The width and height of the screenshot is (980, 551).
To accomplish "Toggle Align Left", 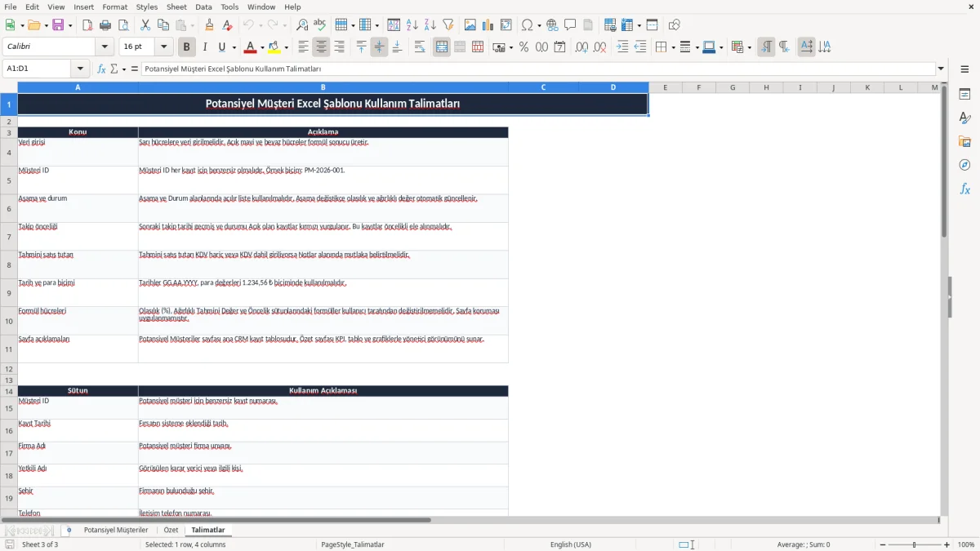I will tap(303, 47).
